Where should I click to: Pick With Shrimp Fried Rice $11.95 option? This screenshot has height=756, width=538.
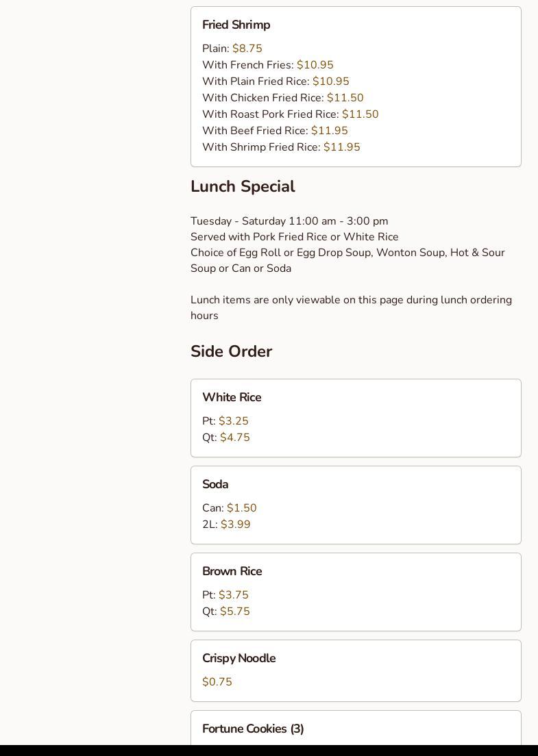pos(281,147)
